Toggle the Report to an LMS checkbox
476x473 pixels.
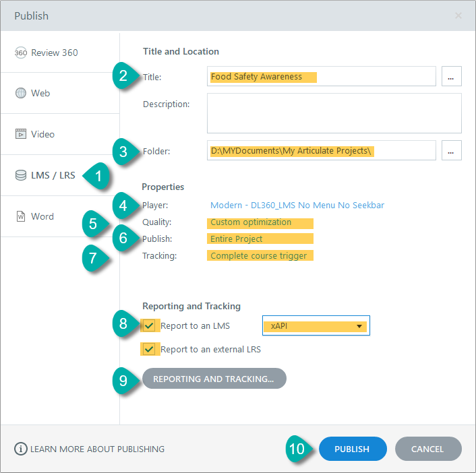(x=149, y=326)
